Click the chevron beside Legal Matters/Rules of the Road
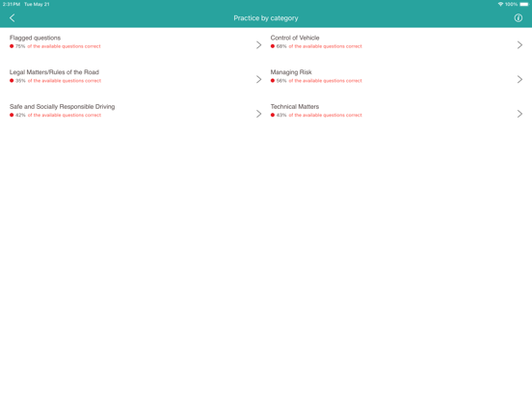532x399 pixels. [x=259, y=79]
